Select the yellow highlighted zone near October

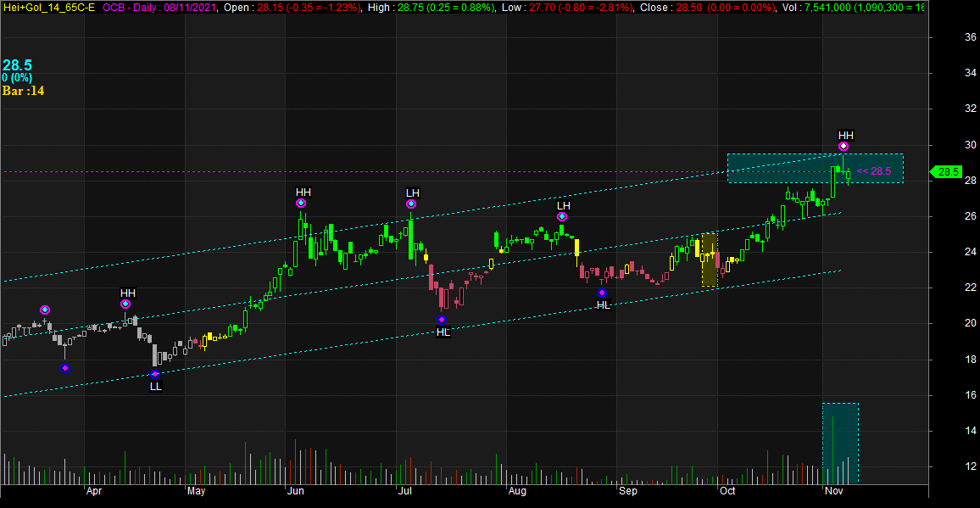point(710,260)
